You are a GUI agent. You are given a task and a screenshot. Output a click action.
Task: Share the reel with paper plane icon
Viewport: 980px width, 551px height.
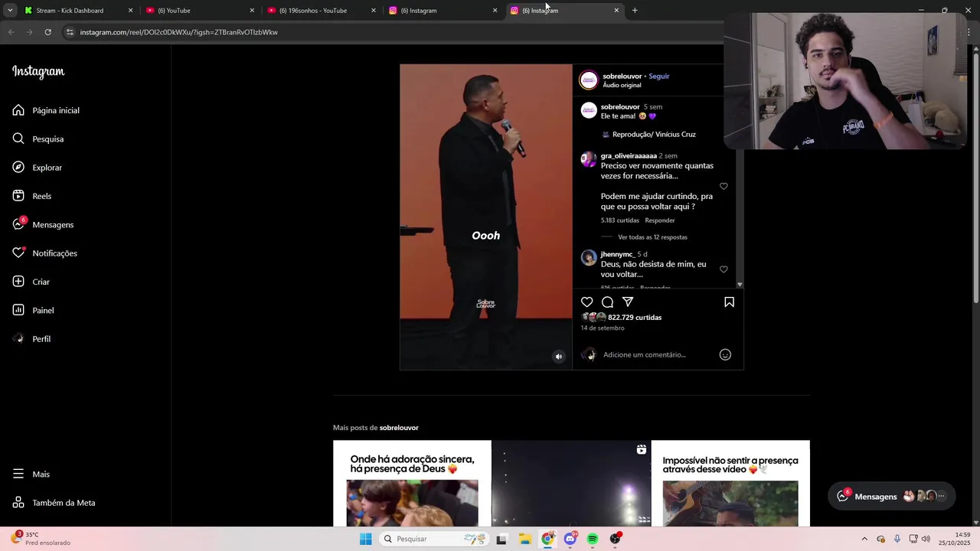(628, 302)
